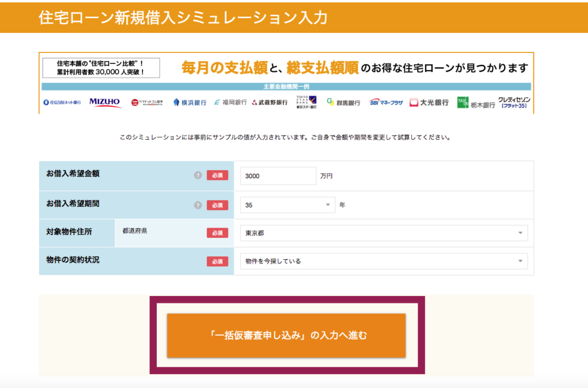This screenshot has width=588, height=388.
Task: Click the 大光銀行 bank logo
Action: 428,103
